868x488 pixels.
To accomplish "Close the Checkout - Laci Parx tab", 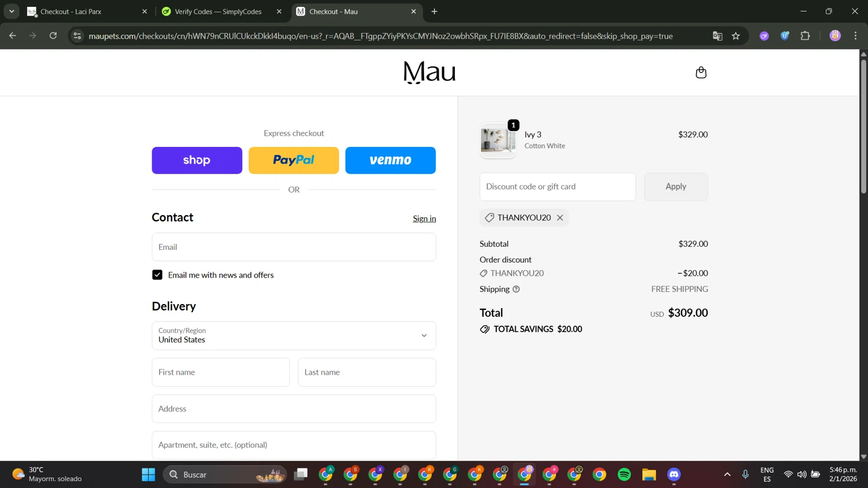I will click(145, 12).
